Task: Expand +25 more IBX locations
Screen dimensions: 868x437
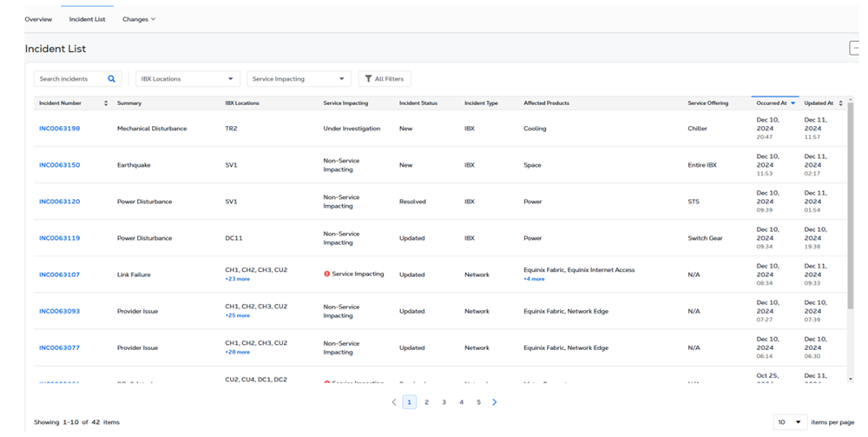Action: click(x=237, y=315)
